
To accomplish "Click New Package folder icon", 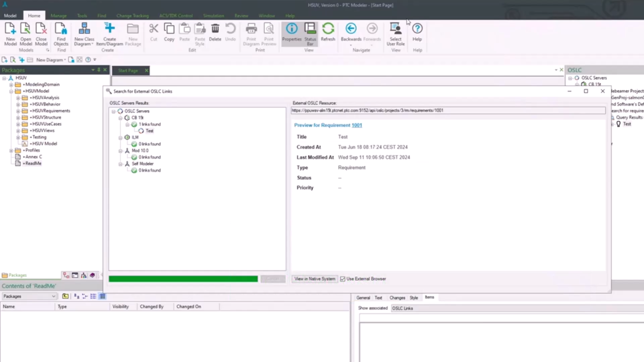I will (133, 28).
